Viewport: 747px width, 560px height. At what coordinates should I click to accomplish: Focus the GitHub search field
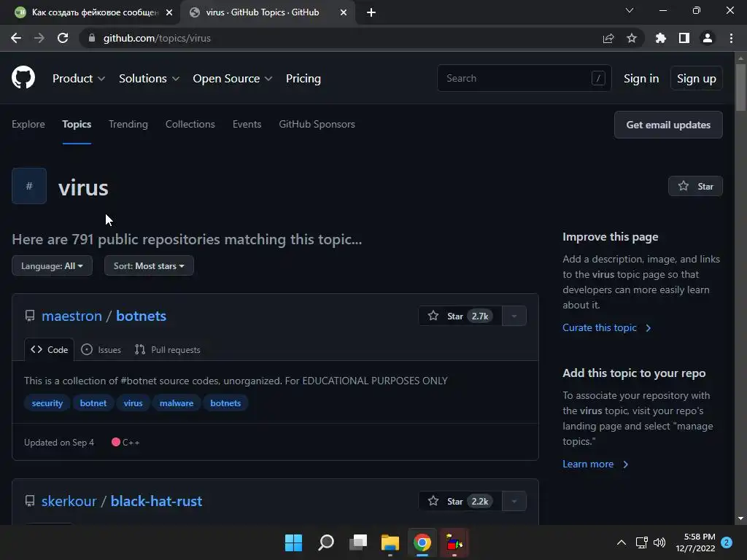coord(524,78)
